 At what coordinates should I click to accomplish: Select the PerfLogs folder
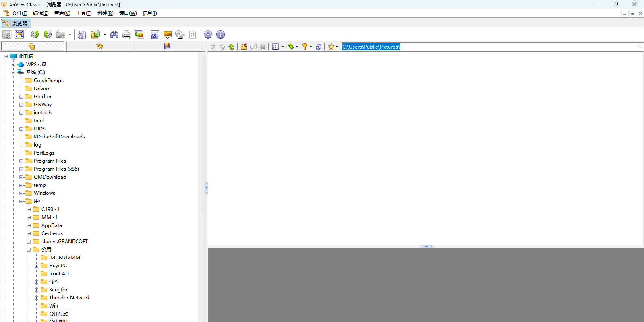pos(44,153)
